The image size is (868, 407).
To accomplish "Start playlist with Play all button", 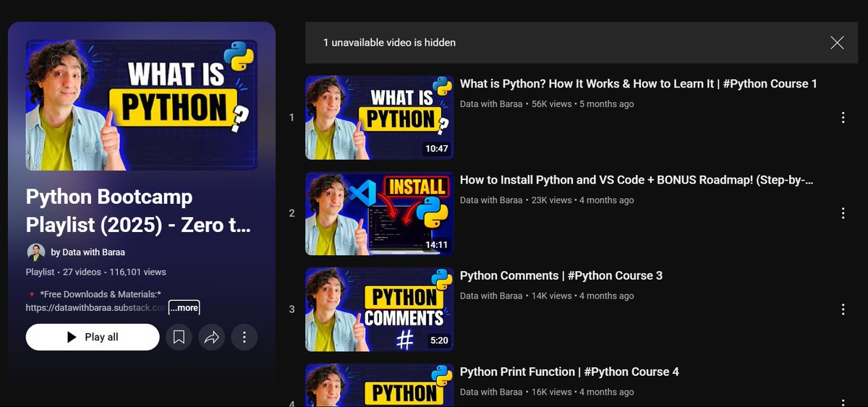I will pyautogui.click(x=93, y=337).
